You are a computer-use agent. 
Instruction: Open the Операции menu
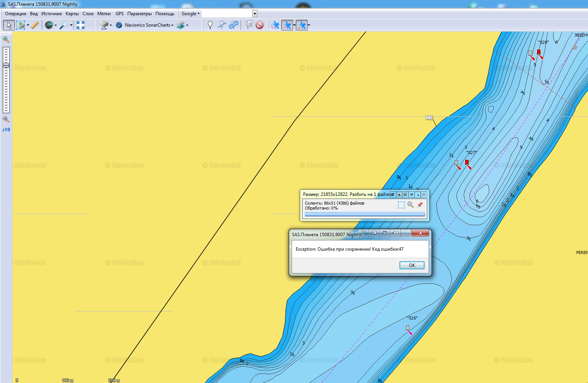[16, 14]
